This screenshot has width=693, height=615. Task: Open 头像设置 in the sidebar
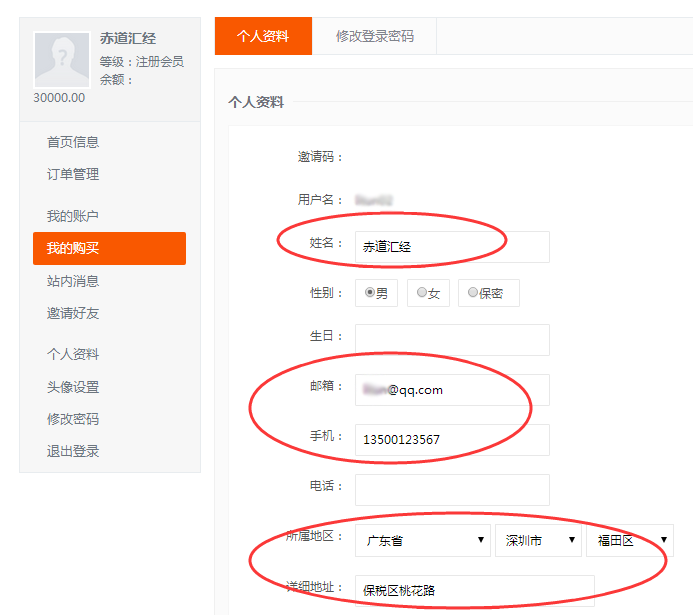pos(73,387)
